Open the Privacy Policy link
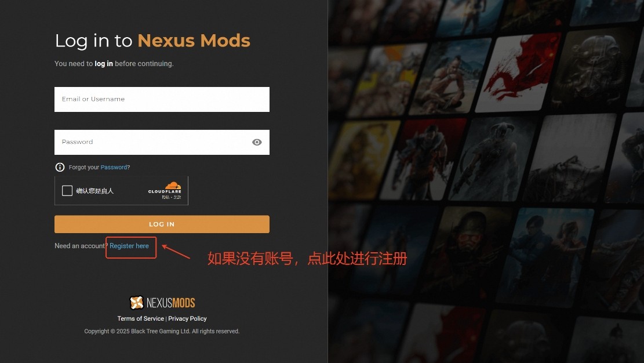The height and width of the screenshot is (363, 644). pos(187,318)
